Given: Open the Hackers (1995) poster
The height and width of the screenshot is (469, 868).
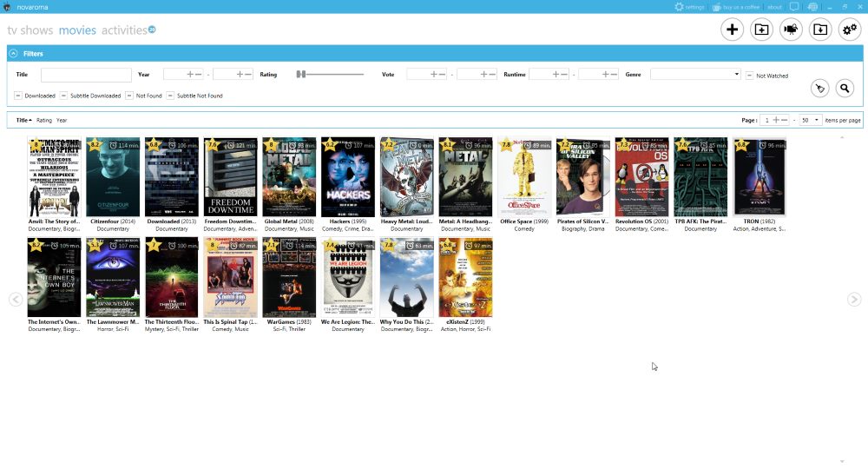Looking at the screenshot, I should (x=348, y=176).
